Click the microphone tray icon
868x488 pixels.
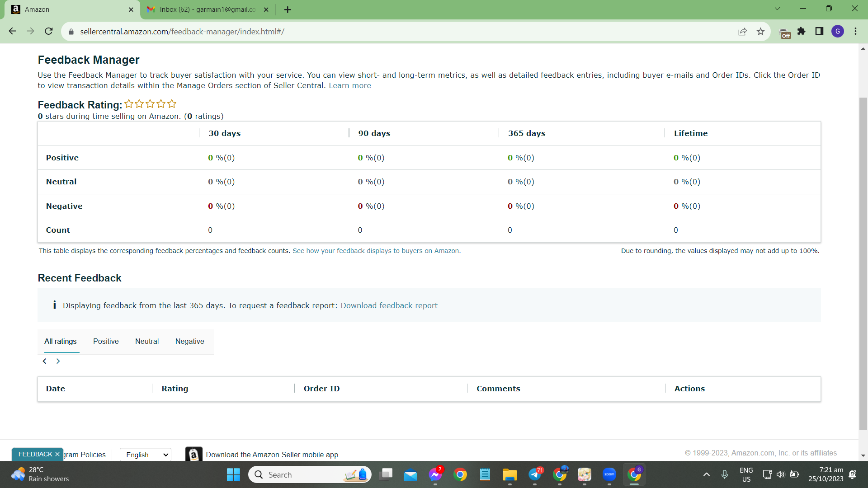pos(725,474)
